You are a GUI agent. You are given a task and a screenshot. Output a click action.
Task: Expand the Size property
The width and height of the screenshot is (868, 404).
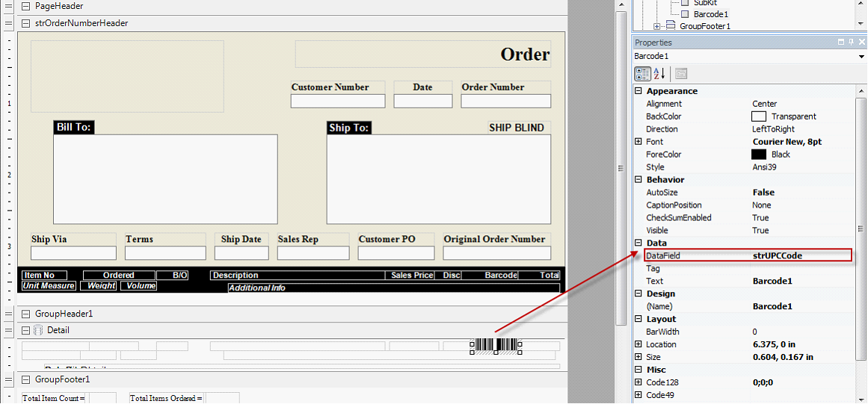click(638, 358)
